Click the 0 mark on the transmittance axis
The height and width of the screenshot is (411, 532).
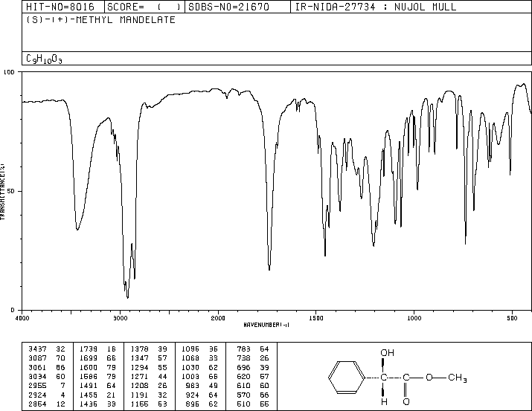point(13,310)
